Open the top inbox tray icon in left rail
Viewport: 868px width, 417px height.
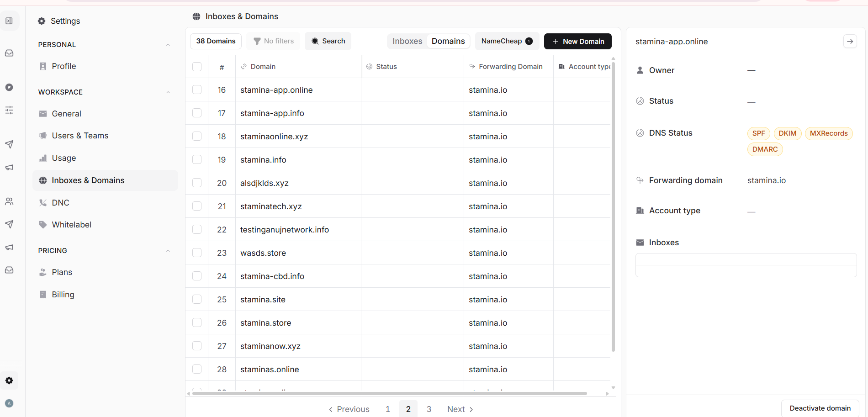click(9, 53)
